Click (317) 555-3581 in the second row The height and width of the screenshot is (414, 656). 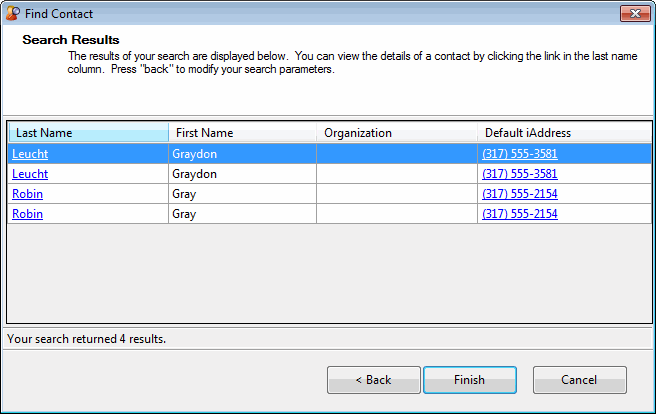[519, 174]
